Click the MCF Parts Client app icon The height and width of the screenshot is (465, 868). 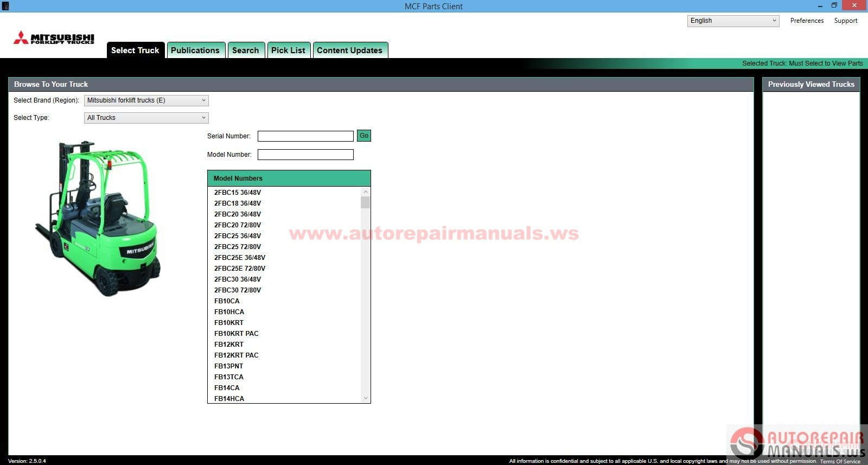click(5, 6)
